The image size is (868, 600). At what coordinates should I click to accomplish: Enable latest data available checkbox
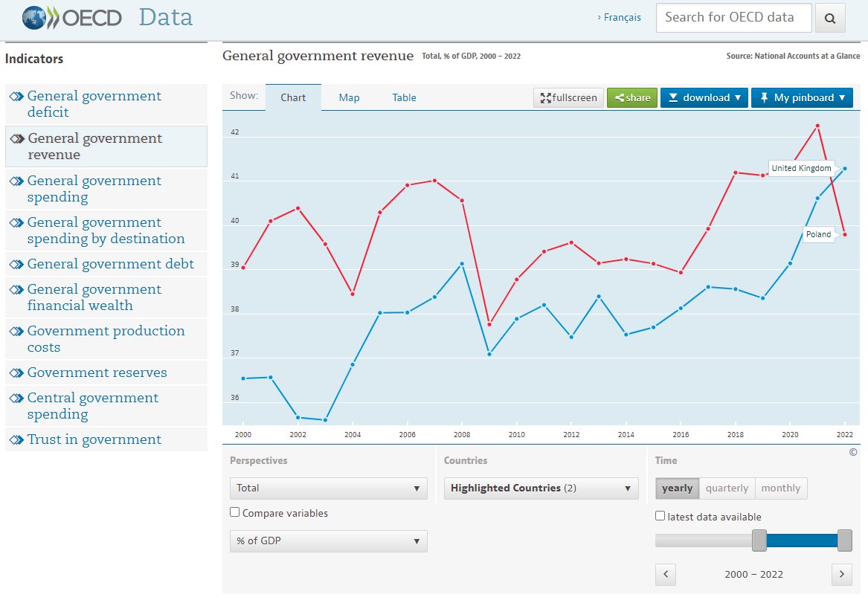(660, 515)
